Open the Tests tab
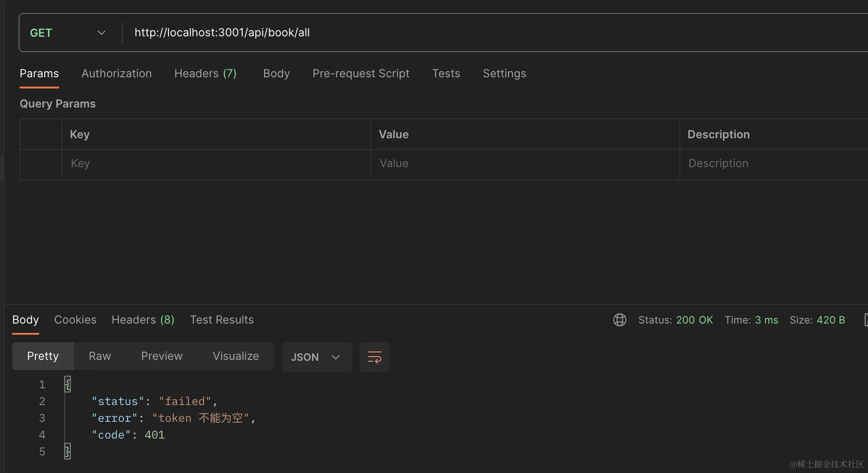The width and height of the screenshot is (868, 473). pos(446,74)
